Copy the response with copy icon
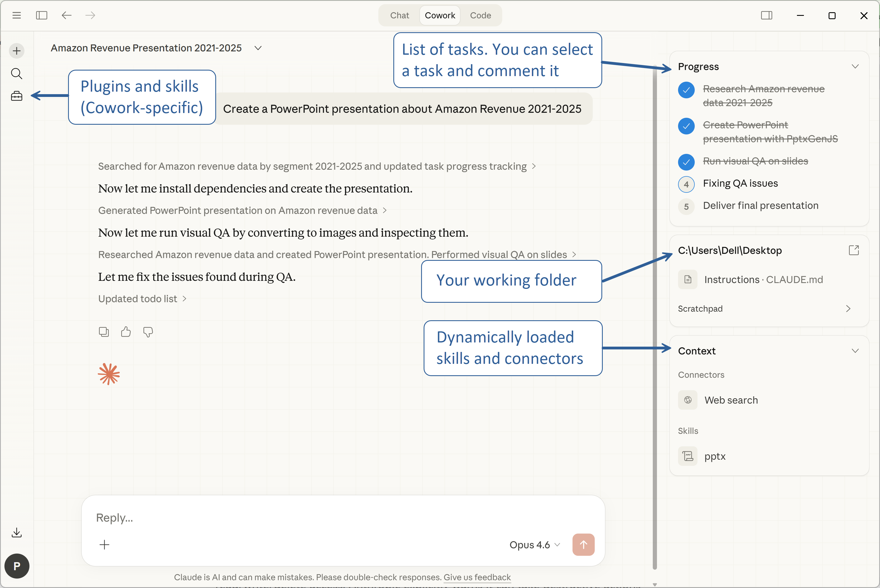This screenshot has width=880, height=588. coord(104,332)
